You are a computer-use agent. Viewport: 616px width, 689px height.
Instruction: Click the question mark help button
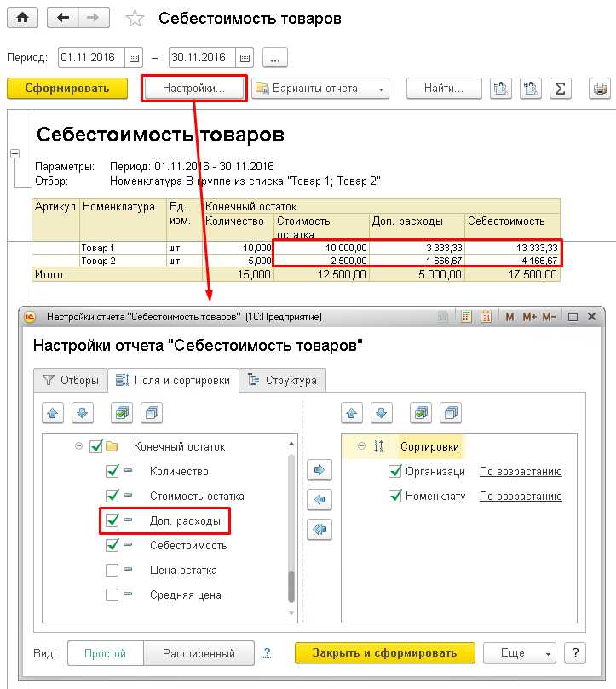pos(575,653)
